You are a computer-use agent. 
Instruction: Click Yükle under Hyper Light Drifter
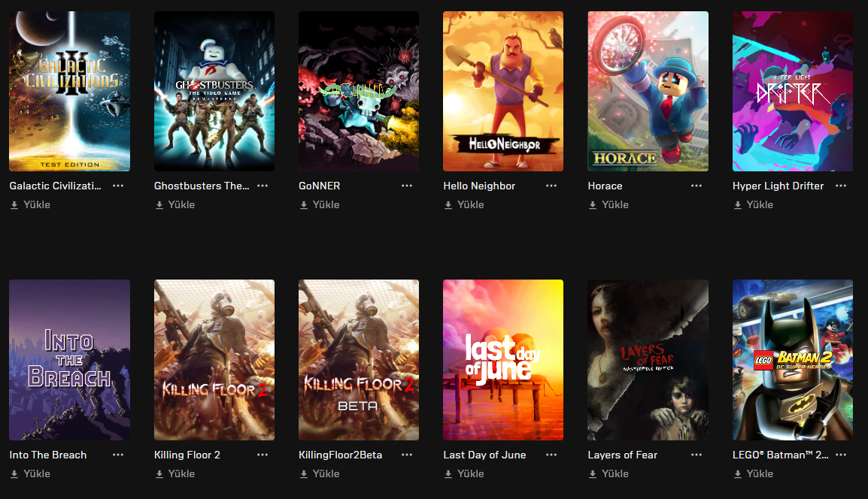coord(754,204)
